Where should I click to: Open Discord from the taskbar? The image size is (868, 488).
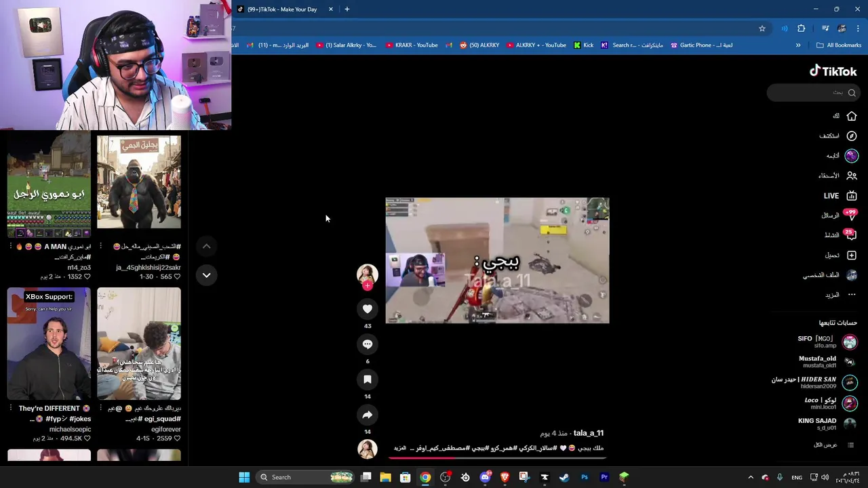click(485, 477)
